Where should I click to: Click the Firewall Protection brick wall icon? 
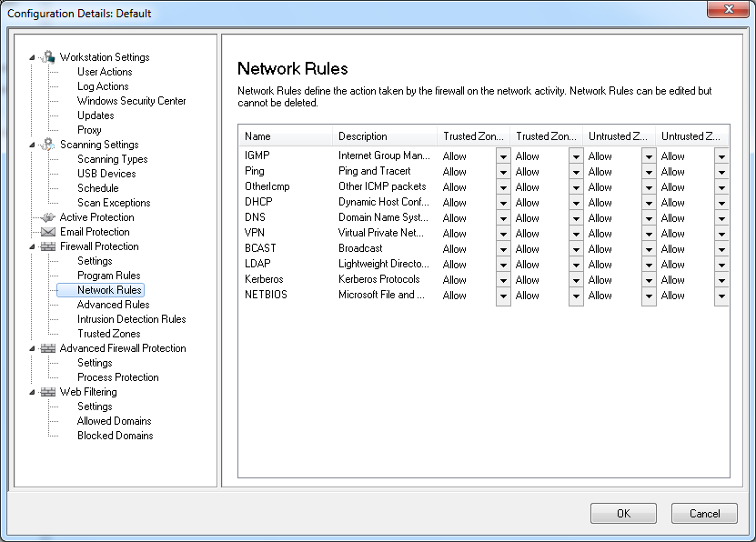click(x=48, y=246)
